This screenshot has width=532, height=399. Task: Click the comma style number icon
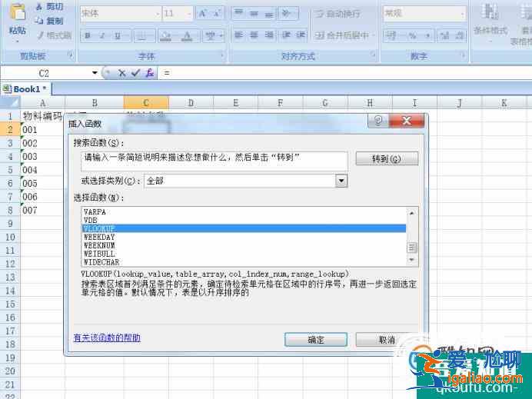pos(427,35)
